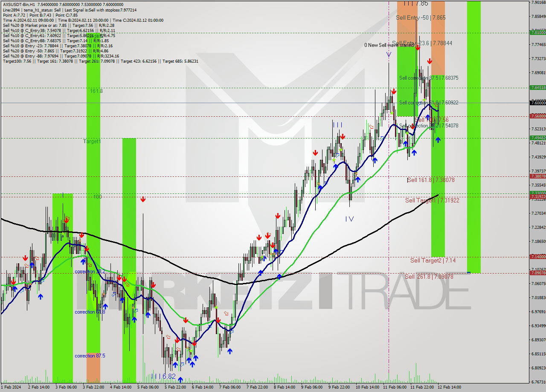Click the 'Sell correction 87.5 | 7.68375' label
Viewport: 546px width, 392px height.
coord(429,78)
